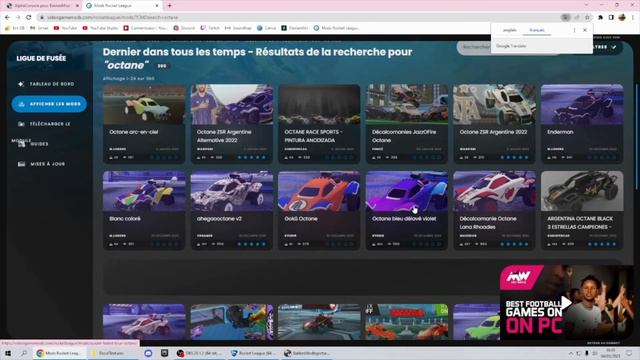Viewport: 640px width, 360px height.
Task: Click the address bar URL
Action: 112,18
